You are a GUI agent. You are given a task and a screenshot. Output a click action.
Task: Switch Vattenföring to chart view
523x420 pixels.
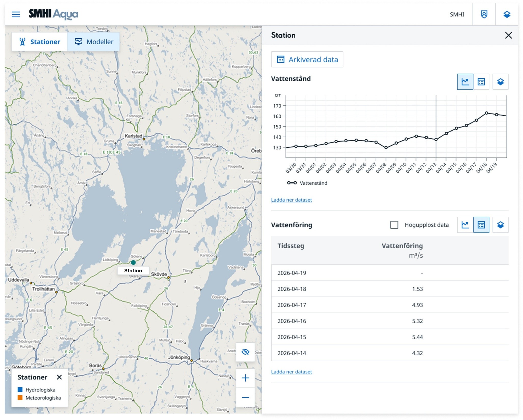click(x=465, y=225)
